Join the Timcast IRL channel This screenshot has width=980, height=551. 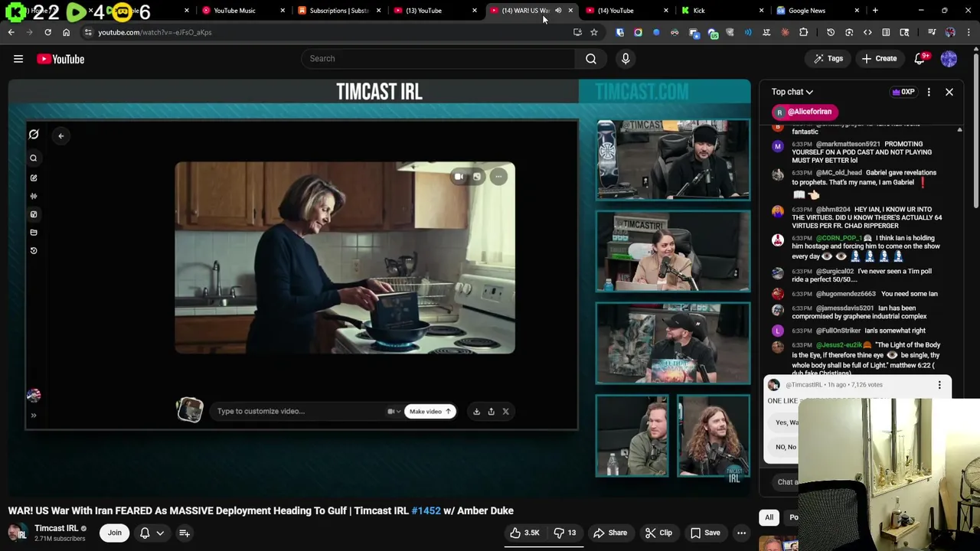click(x=114, y=533)
